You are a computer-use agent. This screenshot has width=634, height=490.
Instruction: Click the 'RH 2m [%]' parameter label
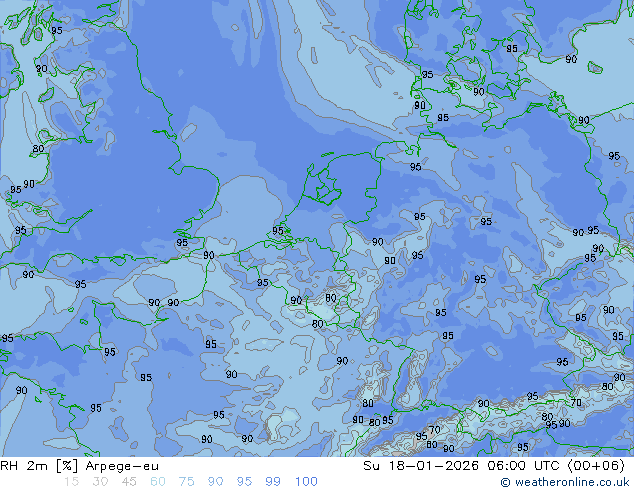pos(39,466)
